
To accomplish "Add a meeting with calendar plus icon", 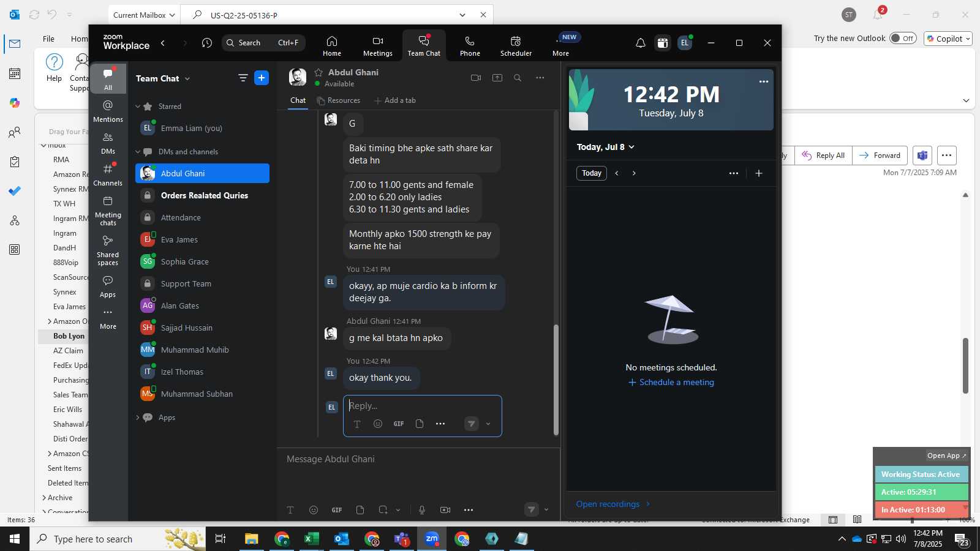I will click(759, 173).
